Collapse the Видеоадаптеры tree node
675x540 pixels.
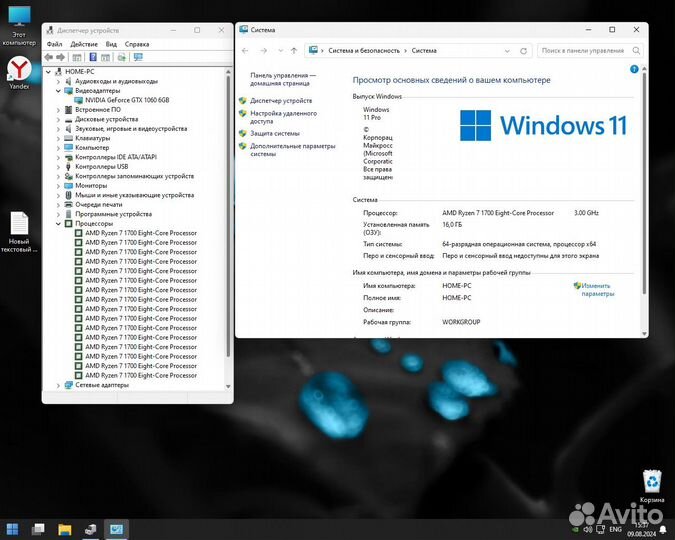58,90
